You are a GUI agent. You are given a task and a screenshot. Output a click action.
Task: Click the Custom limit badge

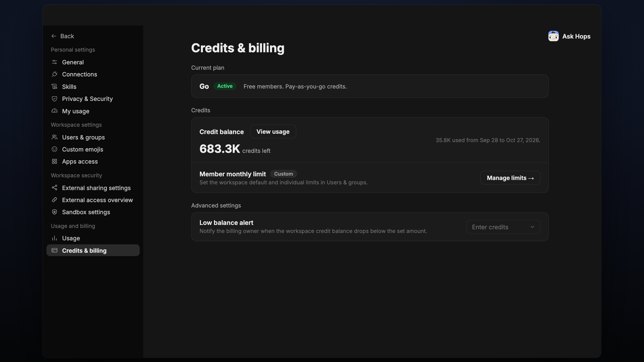(x=283, y=174)
